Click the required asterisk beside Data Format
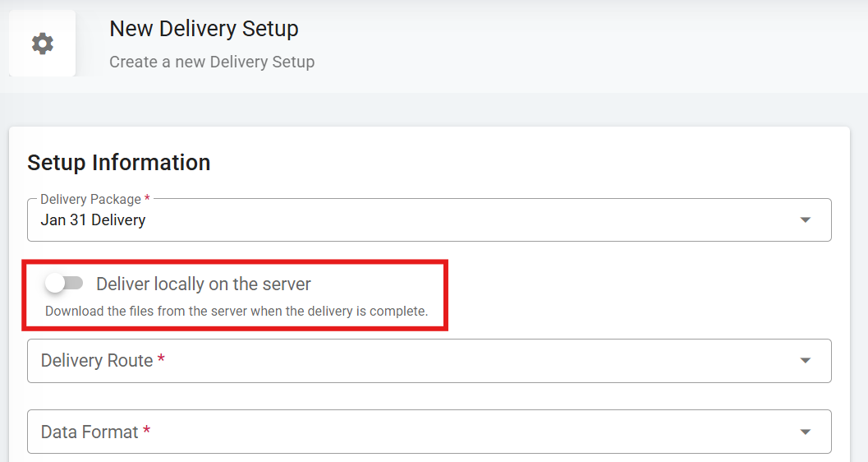Screen dimensions: 868x462 click(146, 432)
